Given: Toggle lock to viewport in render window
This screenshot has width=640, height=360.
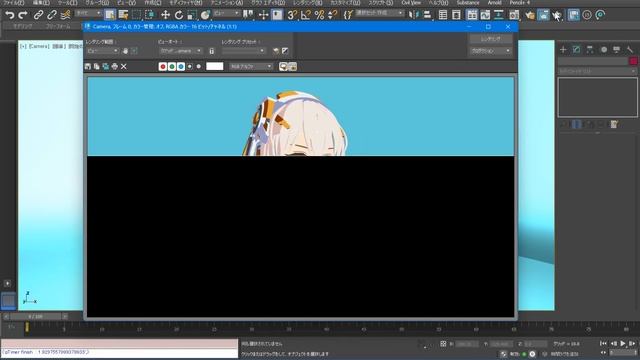Looking at the screenshot, I should [211, 51].
